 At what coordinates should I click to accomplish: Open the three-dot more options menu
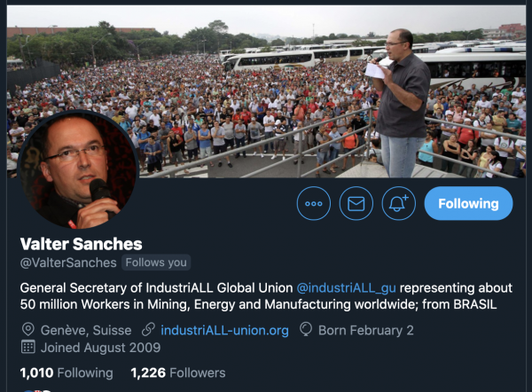pos(314,203)
